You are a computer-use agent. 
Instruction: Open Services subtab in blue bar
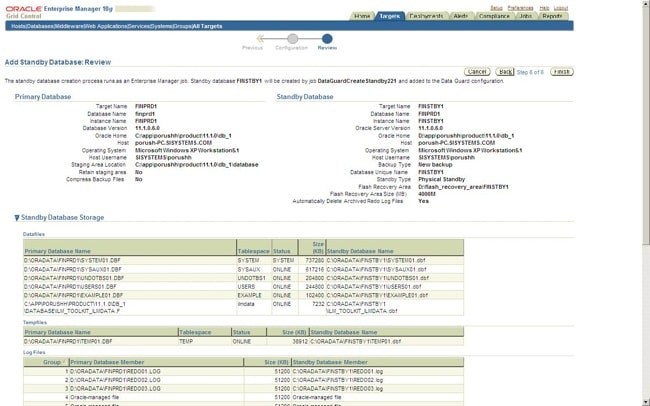[139, 26]
